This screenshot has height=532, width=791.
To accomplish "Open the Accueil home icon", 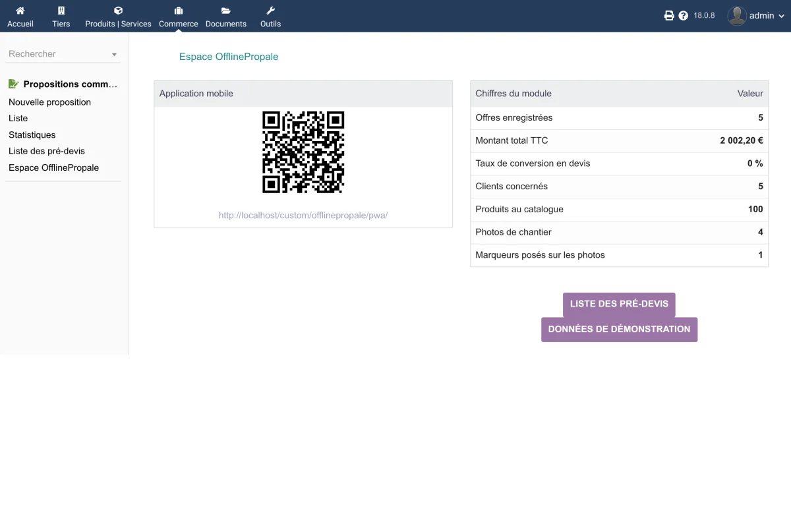I will (x=20, y=11).
